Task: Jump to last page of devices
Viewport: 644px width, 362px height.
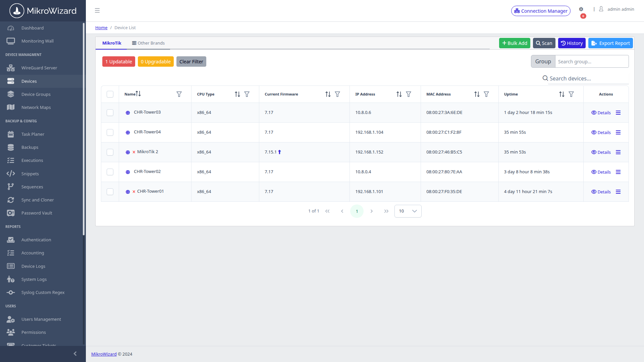Action: tap(386, 211)
